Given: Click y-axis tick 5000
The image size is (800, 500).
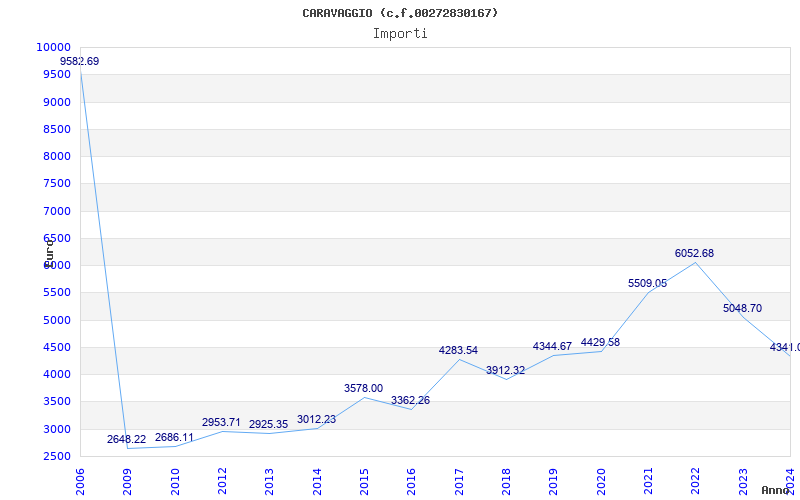Looking at the screenshot, I should 57,320.
